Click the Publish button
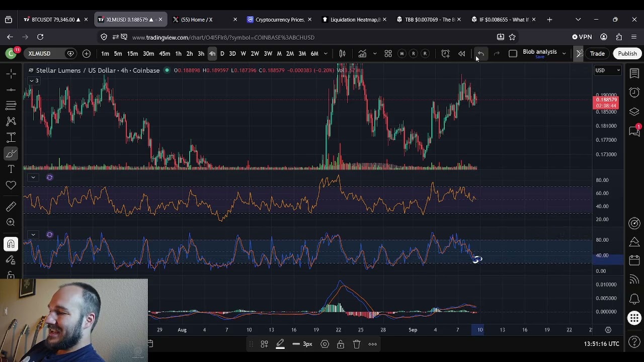644x362 pixels. pos(627,53)
